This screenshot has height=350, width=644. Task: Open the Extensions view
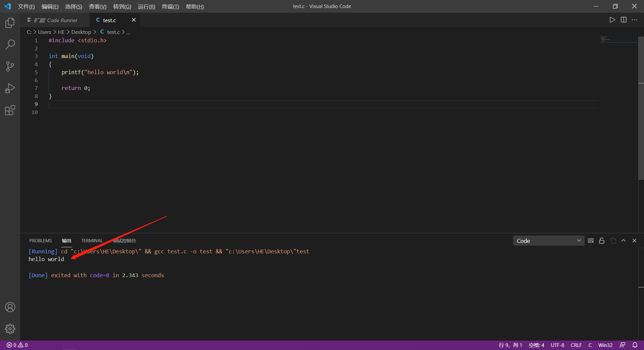point(10,110)
